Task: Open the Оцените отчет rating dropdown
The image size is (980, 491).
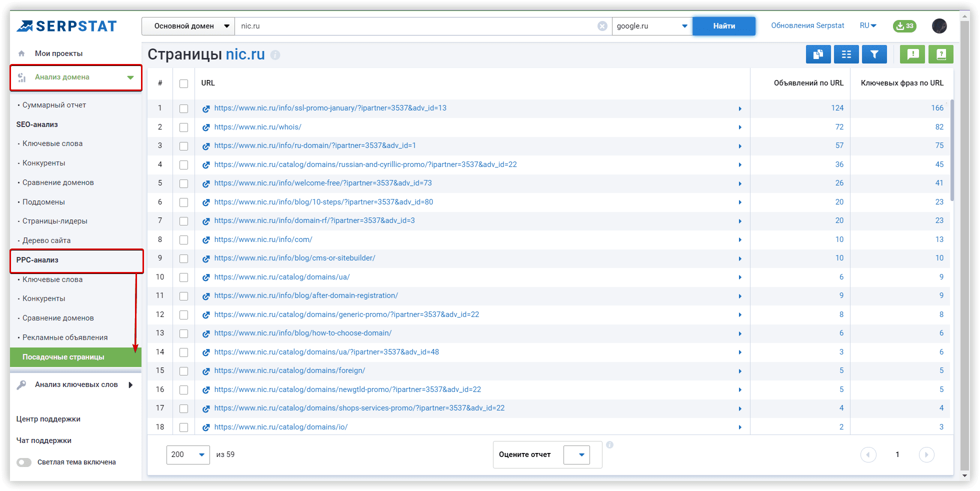Action: (576, 455)
